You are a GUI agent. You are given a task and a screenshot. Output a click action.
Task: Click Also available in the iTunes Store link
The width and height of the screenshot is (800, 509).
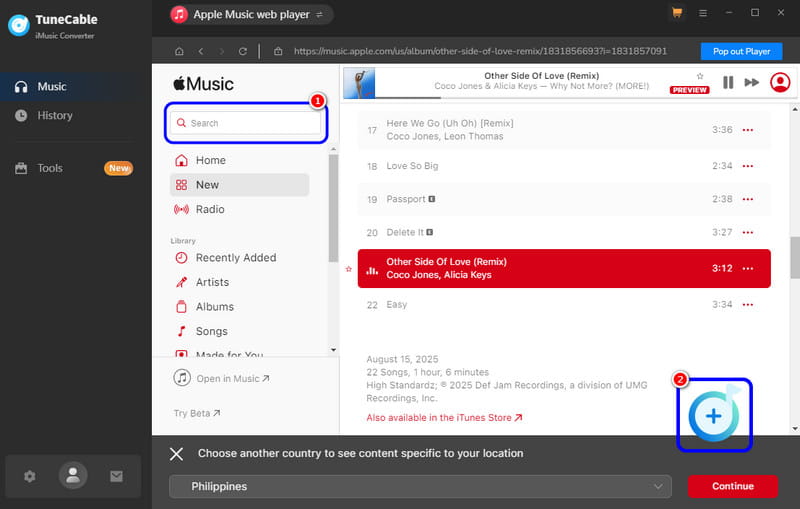tap(444, 418)
